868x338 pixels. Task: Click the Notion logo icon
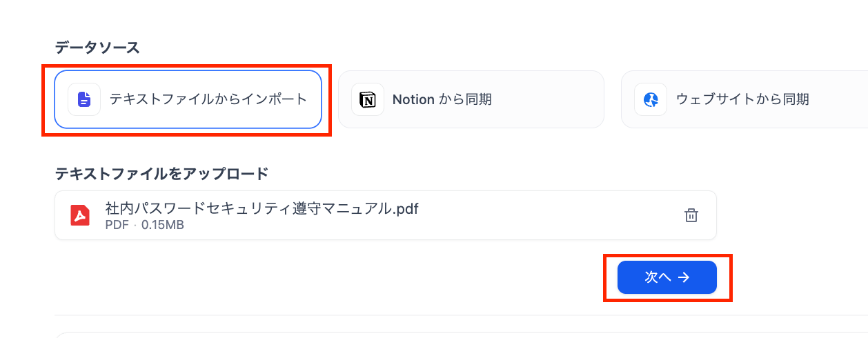(x=368, y=99)
